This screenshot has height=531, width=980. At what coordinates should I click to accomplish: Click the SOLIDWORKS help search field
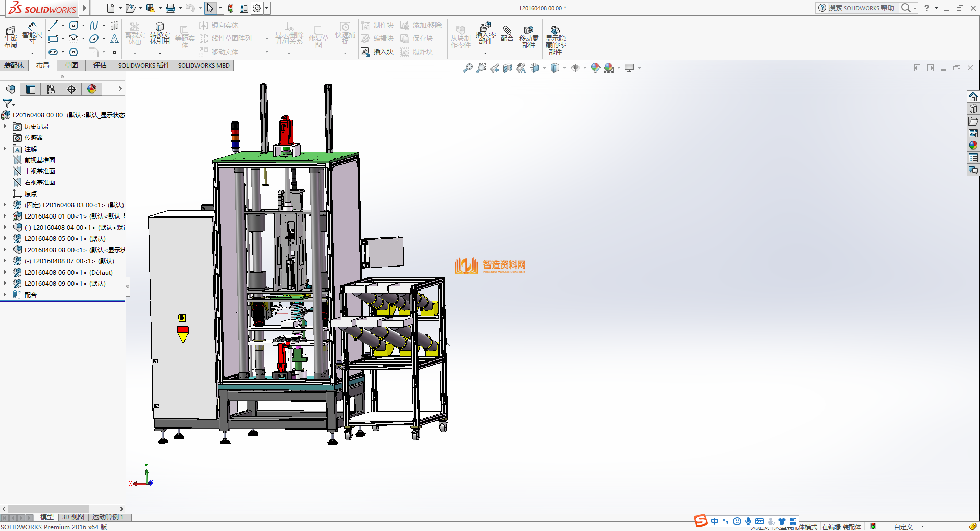pos(861,8)
